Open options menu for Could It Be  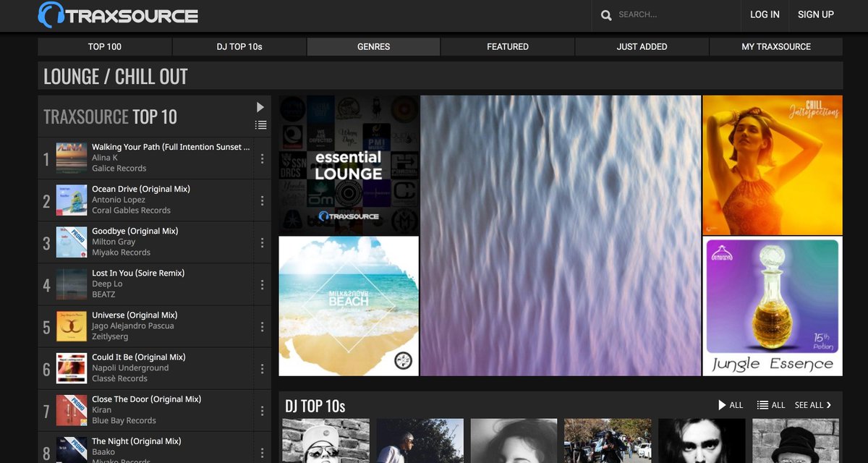tap(262, 368)
